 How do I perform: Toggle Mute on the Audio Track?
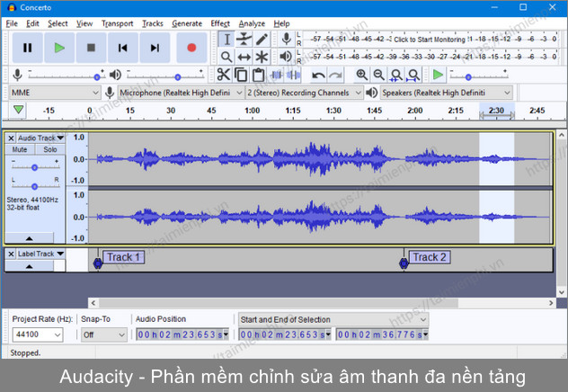[20, 149]
